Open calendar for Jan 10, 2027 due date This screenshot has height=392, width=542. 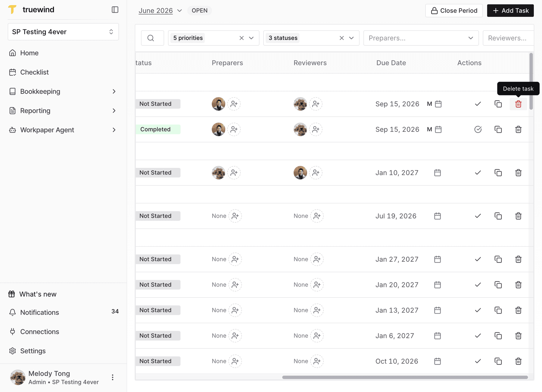click(438, 173)
